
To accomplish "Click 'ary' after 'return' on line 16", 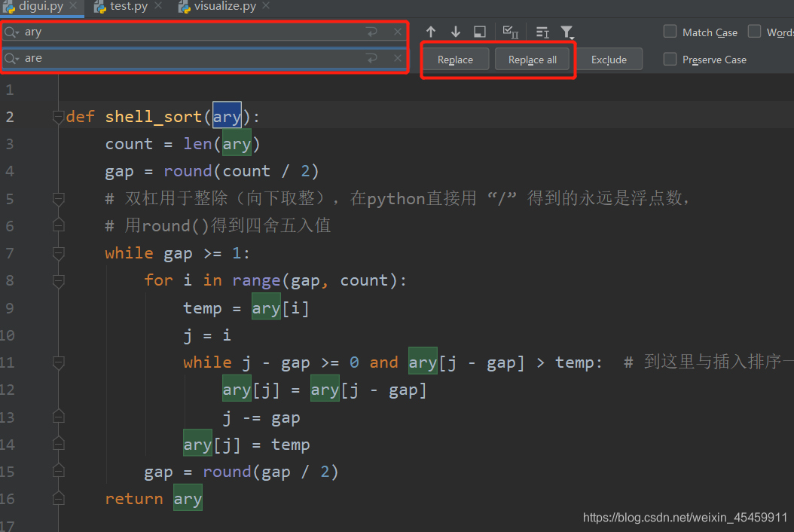I will 188,499.
